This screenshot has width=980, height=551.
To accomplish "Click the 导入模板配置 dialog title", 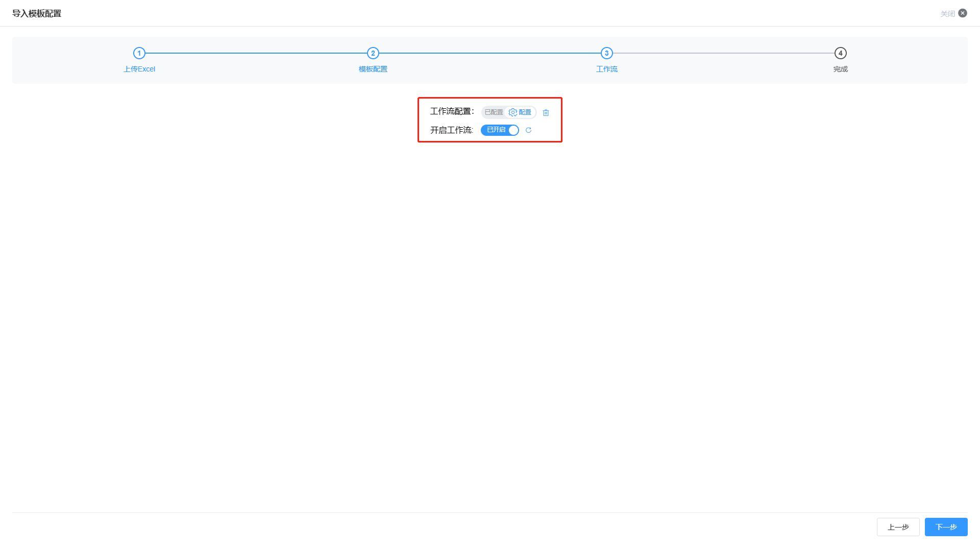I will click(37, 13).
